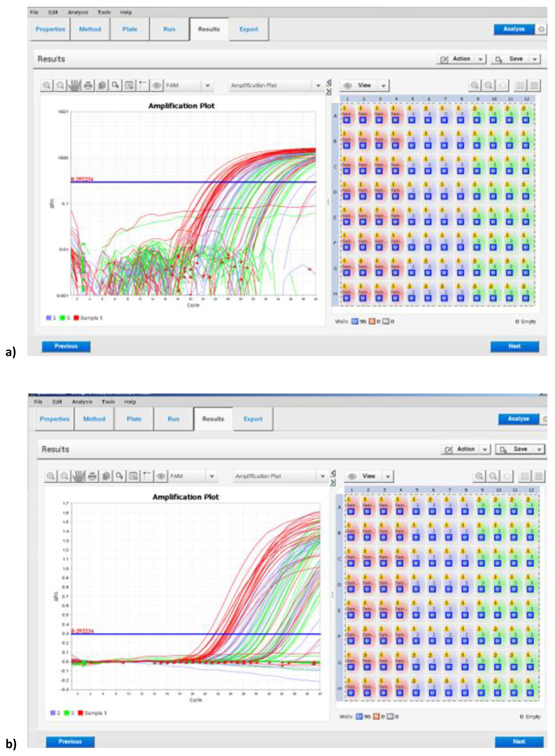Click the Analyze button
This screenshot has width=555, height=756.
[x=514, y=30]
